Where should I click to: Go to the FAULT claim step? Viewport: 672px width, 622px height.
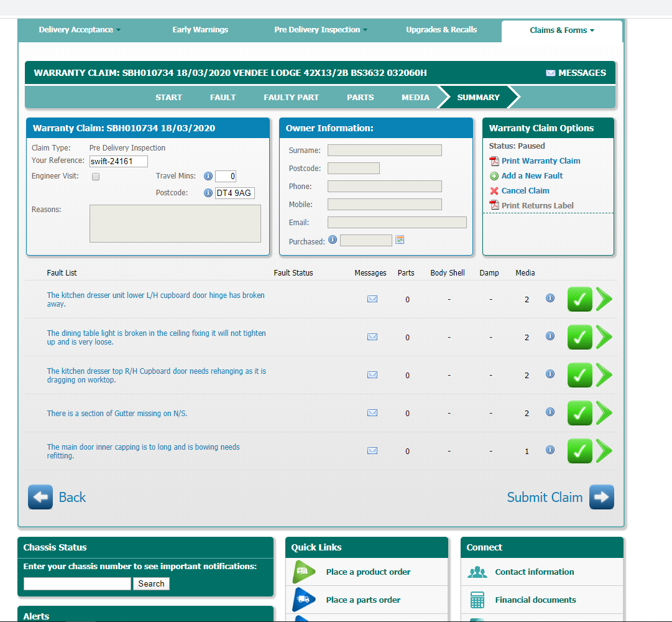223,97
